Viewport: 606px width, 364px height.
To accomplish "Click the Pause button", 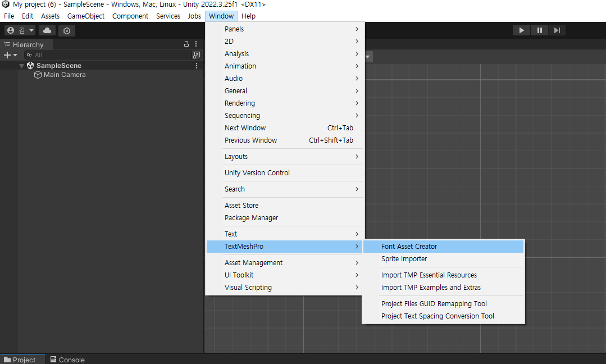I will (540, 30).
